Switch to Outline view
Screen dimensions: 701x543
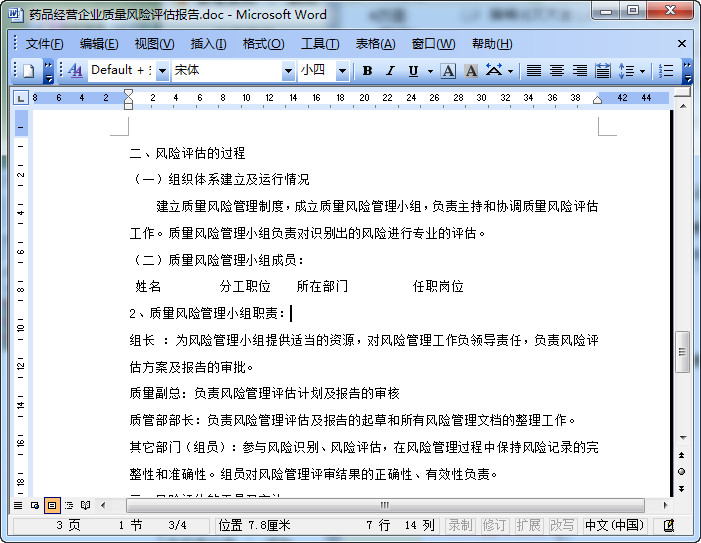click(69, 505)
